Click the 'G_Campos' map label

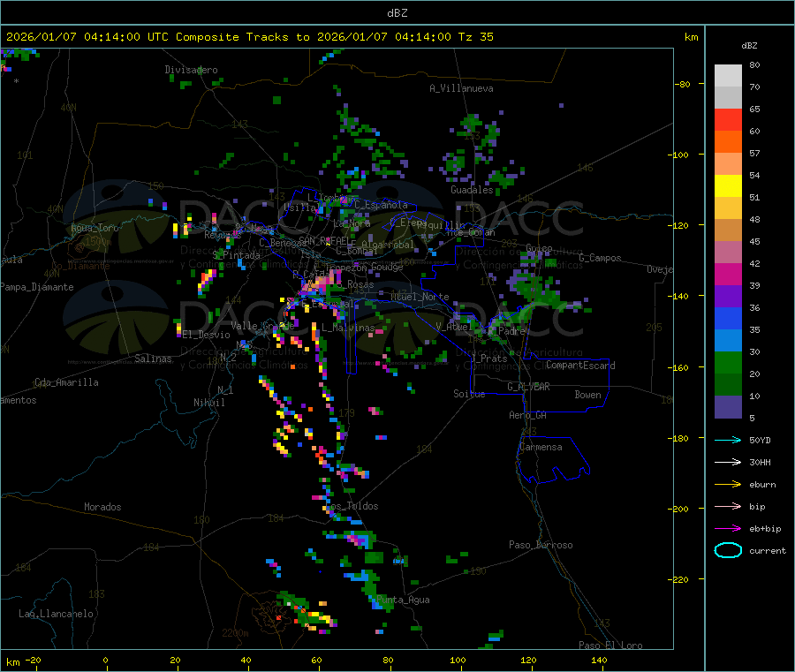pos(600,258)
